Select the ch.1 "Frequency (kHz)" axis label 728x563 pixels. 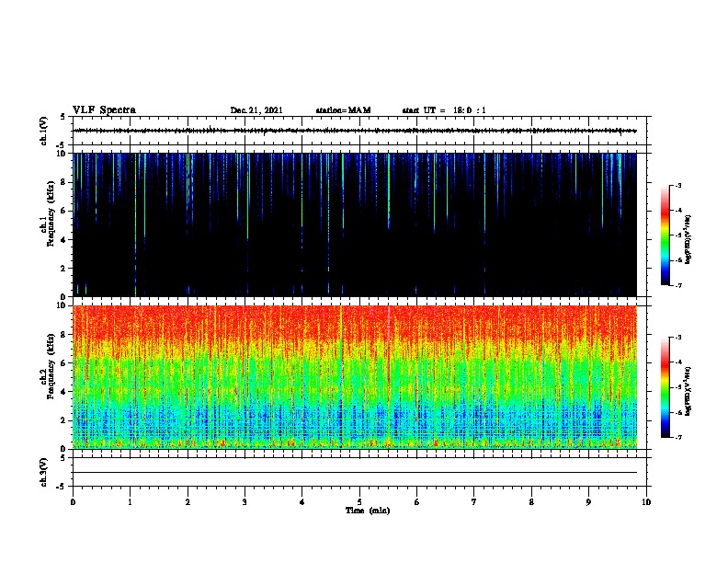coord(51,213)
